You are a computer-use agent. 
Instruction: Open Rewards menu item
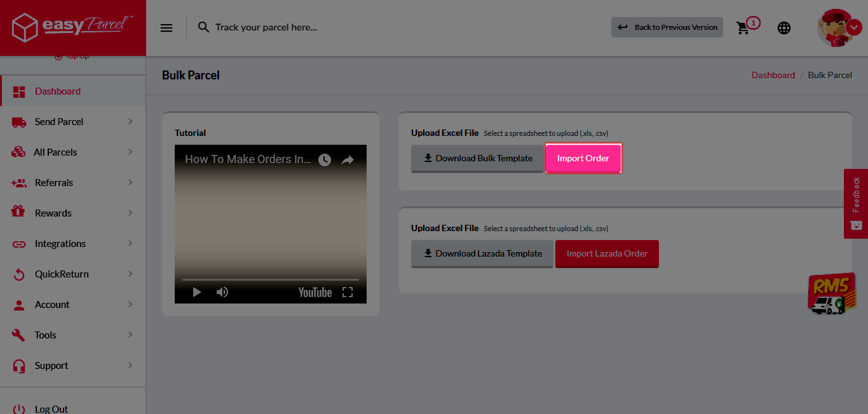(73, 213)
